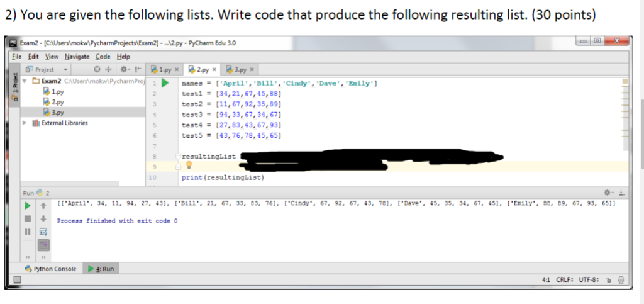This screenshot has height=304, width=644.
Task: Change line separator CRLF in status bar
Action: 565,280
